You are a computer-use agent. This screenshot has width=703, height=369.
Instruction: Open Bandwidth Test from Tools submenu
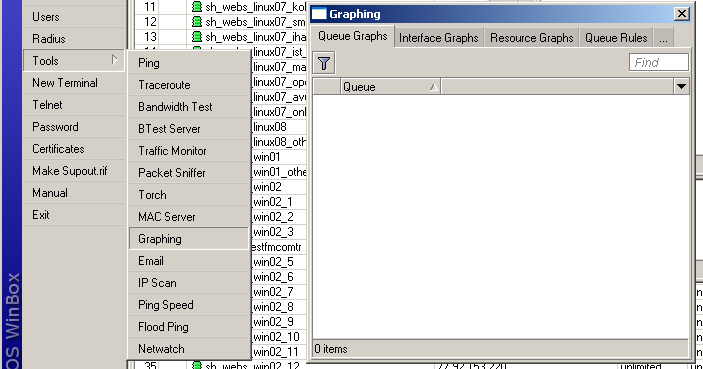[x=189, y=107]
